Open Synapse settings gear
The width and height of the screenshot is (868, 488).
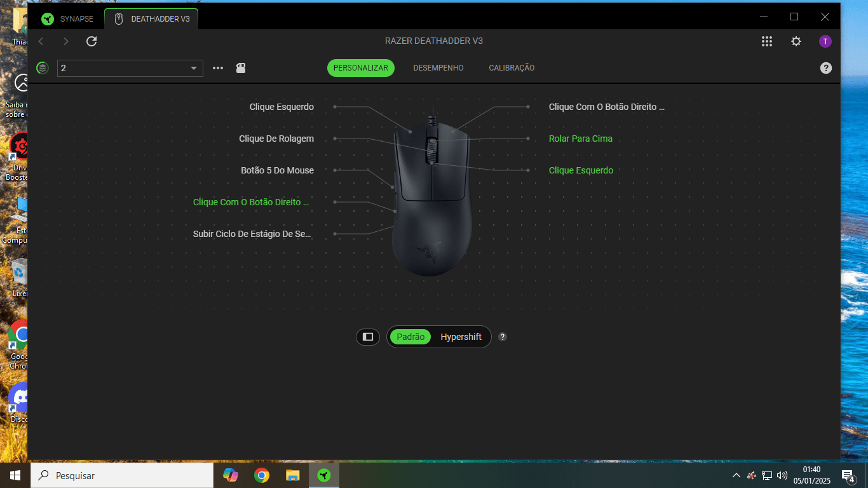796,41
